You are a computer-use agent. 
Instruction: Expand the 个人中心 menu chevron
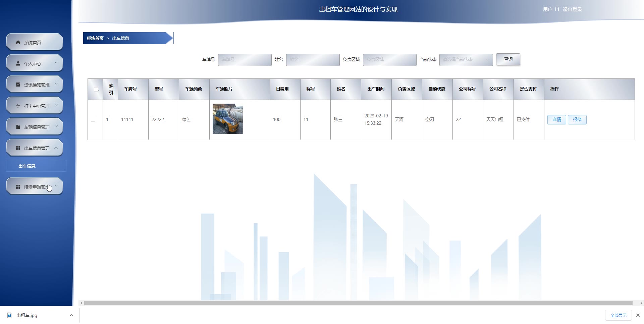click(56, 63)
